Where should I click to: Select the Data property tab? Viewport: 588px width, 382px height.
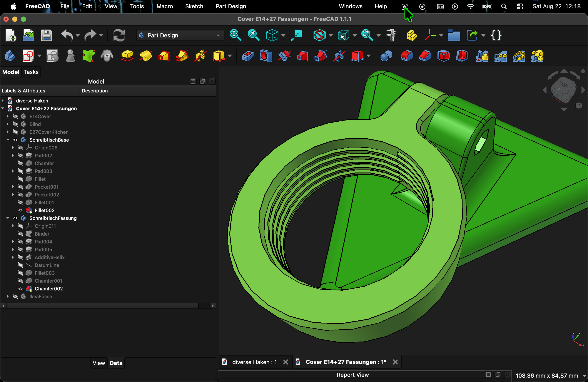click(x=116, y=363)
